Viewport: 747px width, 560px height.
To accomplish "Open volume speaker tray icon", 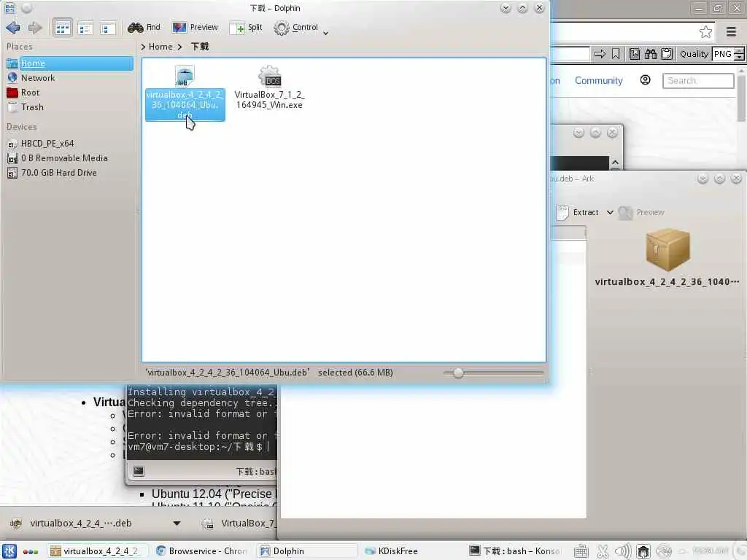I will pyautogui.click(x=623, y=551).
